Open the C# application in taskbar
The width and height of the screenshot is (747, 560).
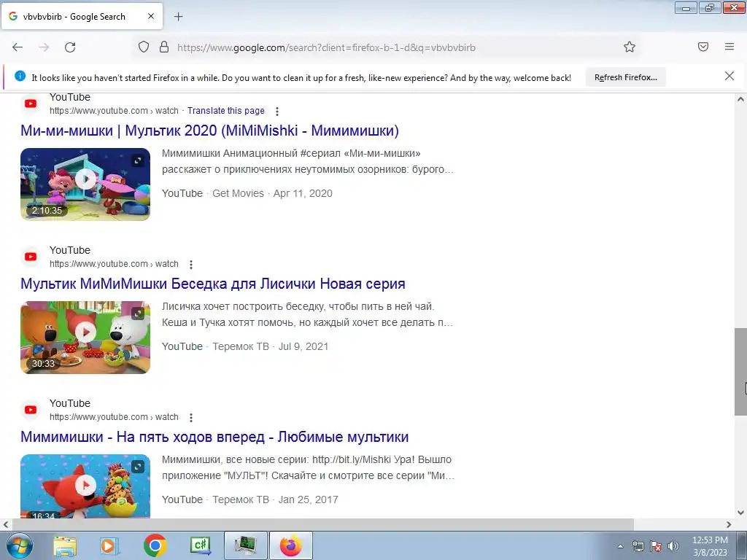coord(200,545)
